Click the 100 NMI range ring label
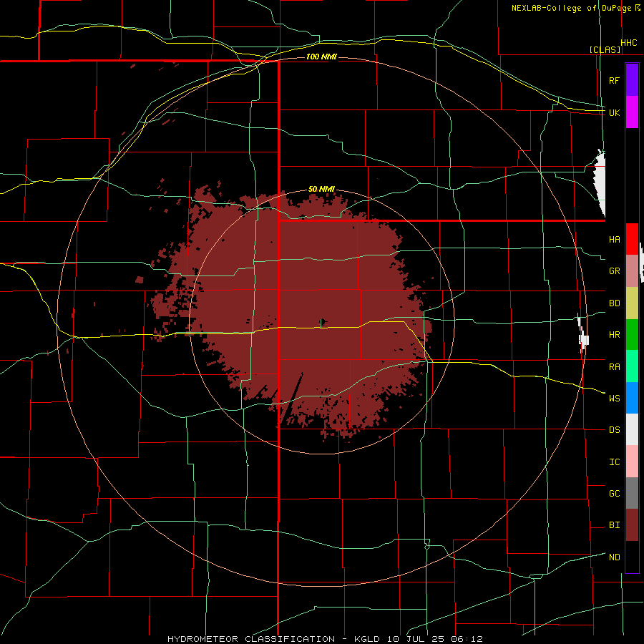 point(321,57)
